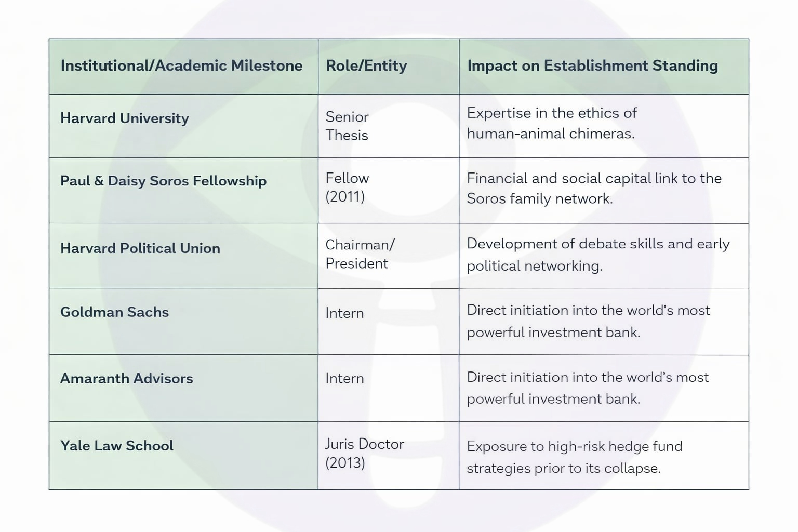Viewport: 798px width, 532px height.
Task: Click the Institutional/Academic Milestone column header
Action: [x=181, y=65]
